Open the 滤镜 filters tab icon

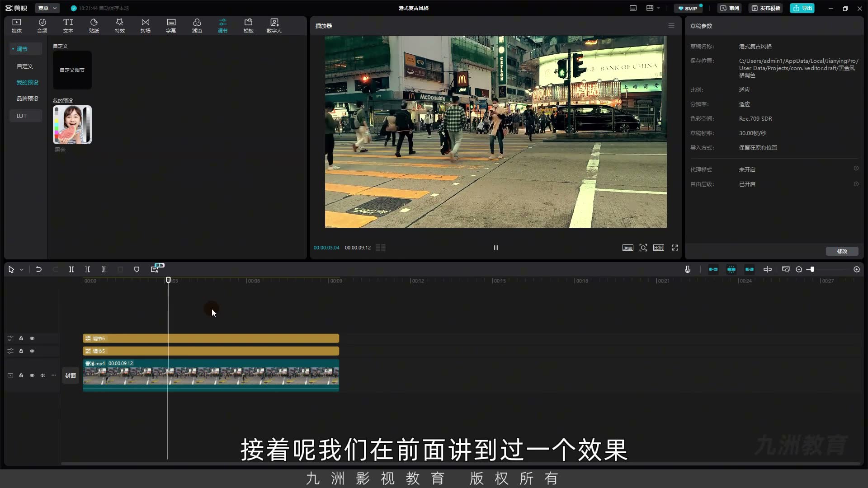(197, 23)
